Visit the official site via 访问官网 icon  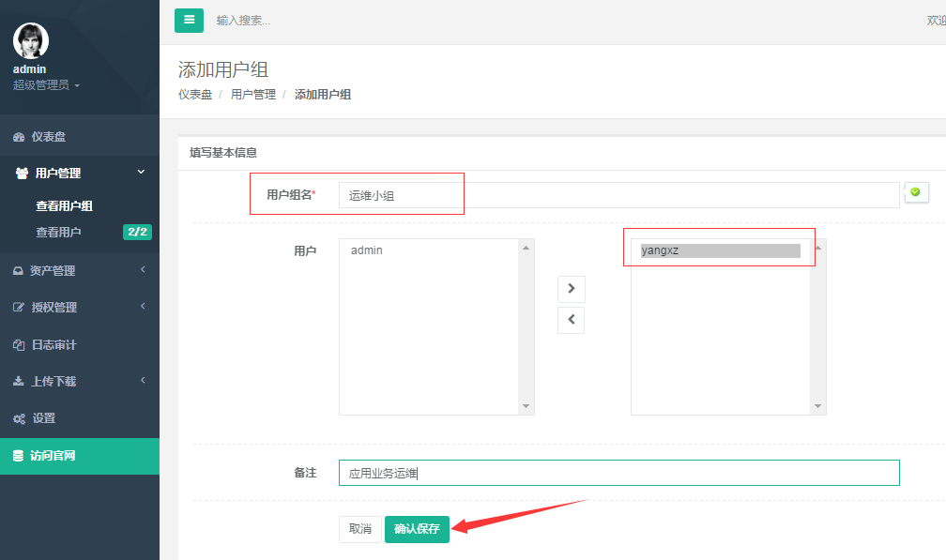[x=21, y=455]
